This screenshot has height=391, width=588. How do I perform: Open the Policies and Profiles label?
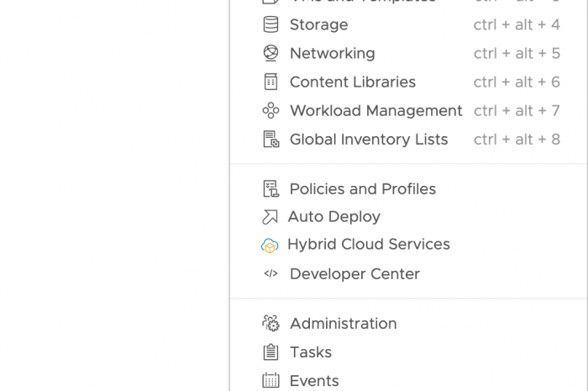[x=362, y=188]
